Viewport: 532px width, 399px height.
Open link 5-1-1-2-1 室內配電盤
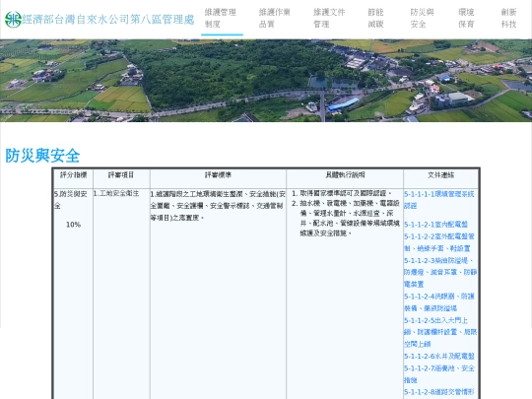coord(435,225)
